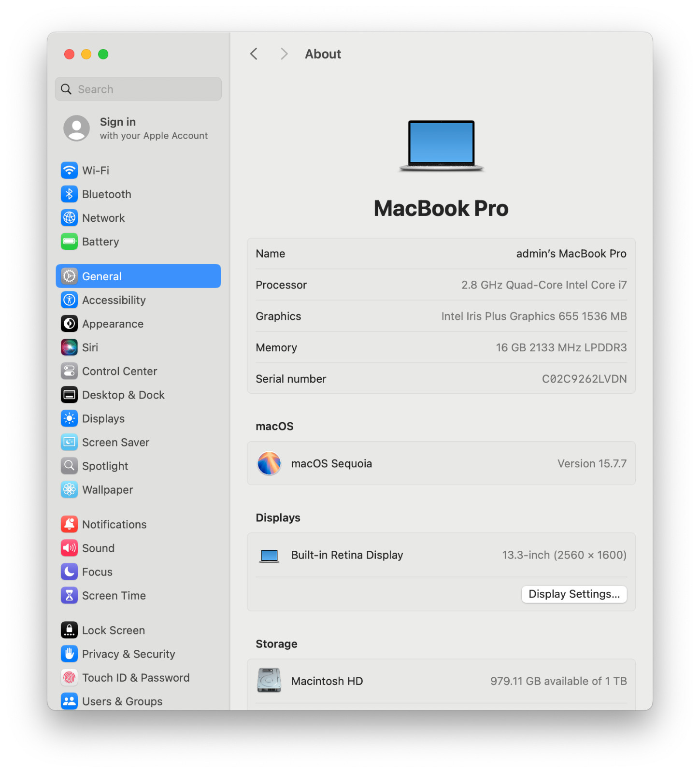This screenshot has height=773, width=700.
Task: Click the serial number C02C9262LVDN
Action: tap(584, 379)
